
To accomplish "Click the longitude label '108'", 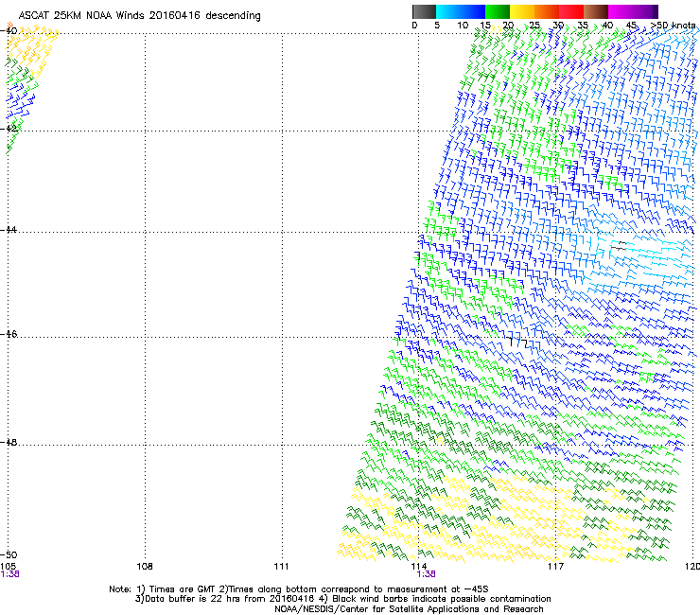I will [x=145, y=567].
